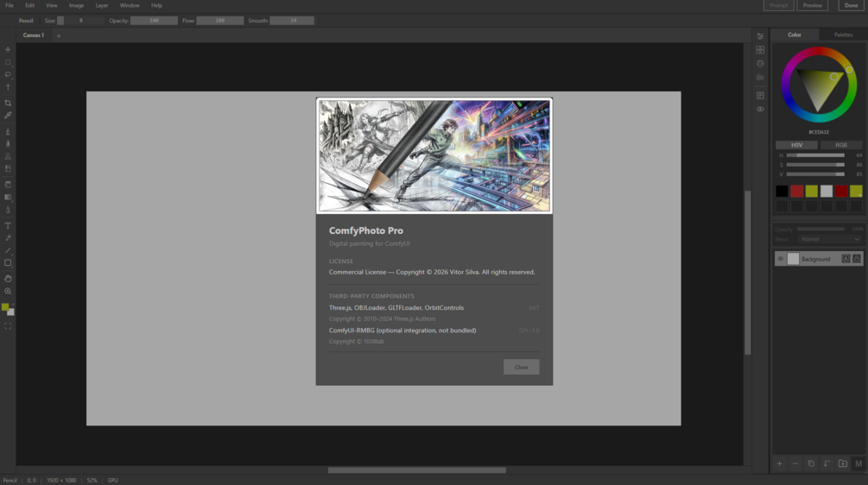Select the Move tool in left toolbar

[8, 49]
